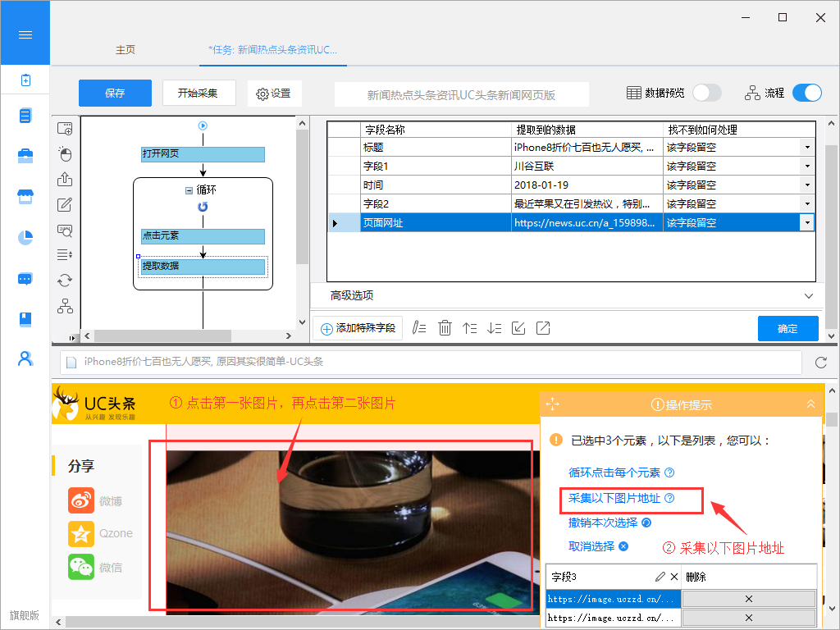
Task: Click the 开始采集 button
Action: [x=198, y=94]
